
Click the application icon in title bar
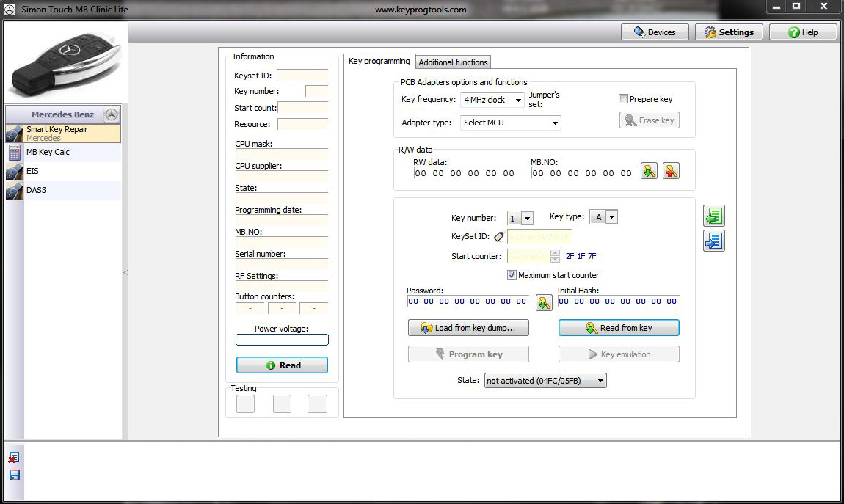(x=9, y=9)
